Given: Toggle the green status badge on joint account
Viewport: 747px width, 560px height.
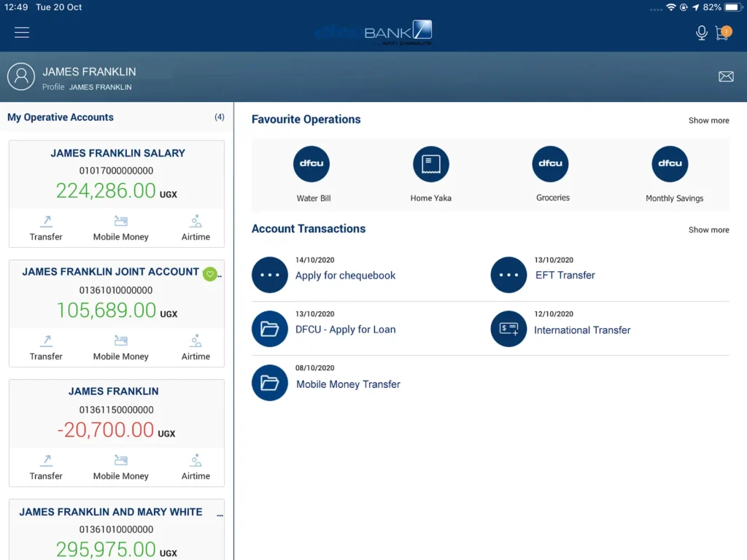Looking at the screenshot, I should [x=209, y=274].
